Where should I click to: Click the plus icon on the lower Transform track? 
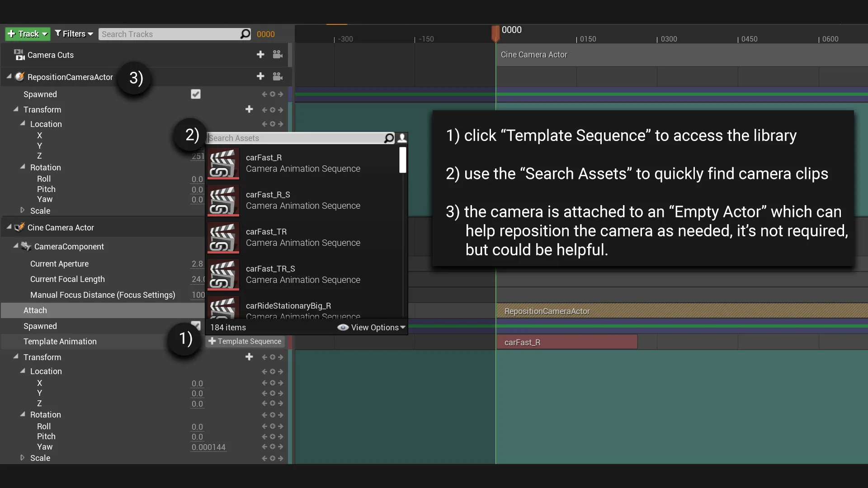tap(249, 357)
